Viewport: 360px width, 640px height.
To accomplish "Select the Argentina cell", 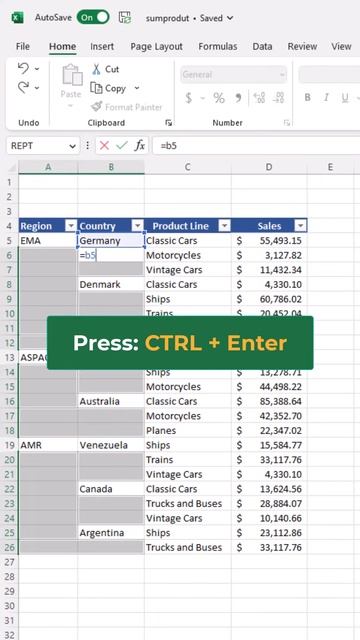I will pos(111,533).
